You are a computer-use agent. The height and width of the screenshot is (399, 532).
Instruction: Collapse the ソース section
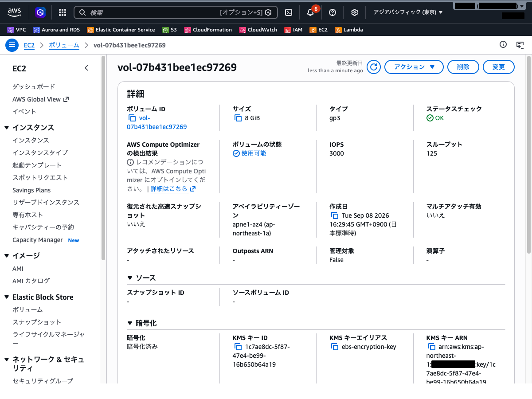click(130, 278)
